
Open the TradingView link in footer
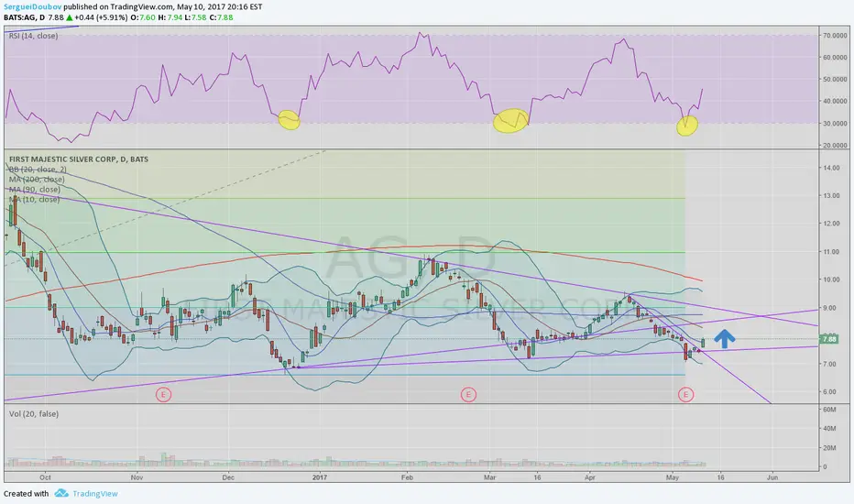tap(94, 494)
